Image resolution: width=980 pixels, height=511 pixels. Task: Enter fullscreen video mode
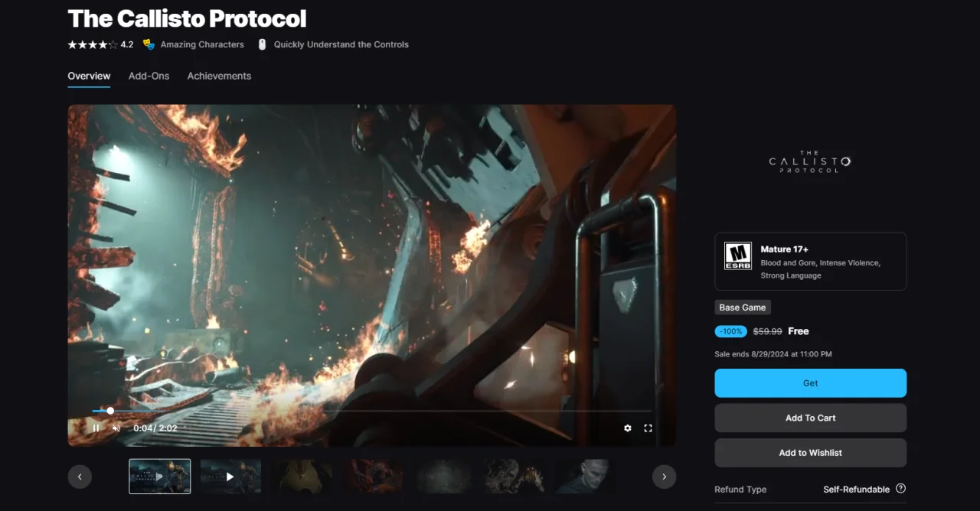tap(648, 428)
